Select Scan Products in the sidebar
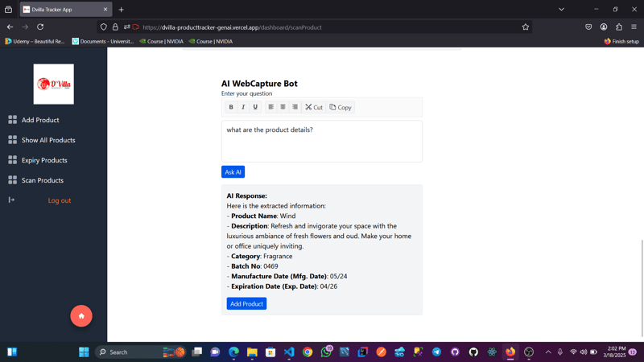Viewport: 644px width, 362px height. (x=43, y=180)
